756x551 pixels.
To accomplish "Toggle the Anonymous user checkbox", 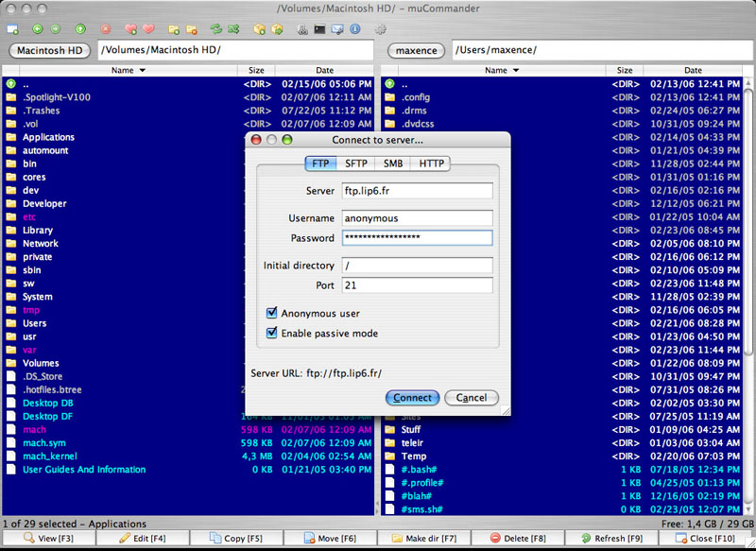I will click(x=272, y=313).
